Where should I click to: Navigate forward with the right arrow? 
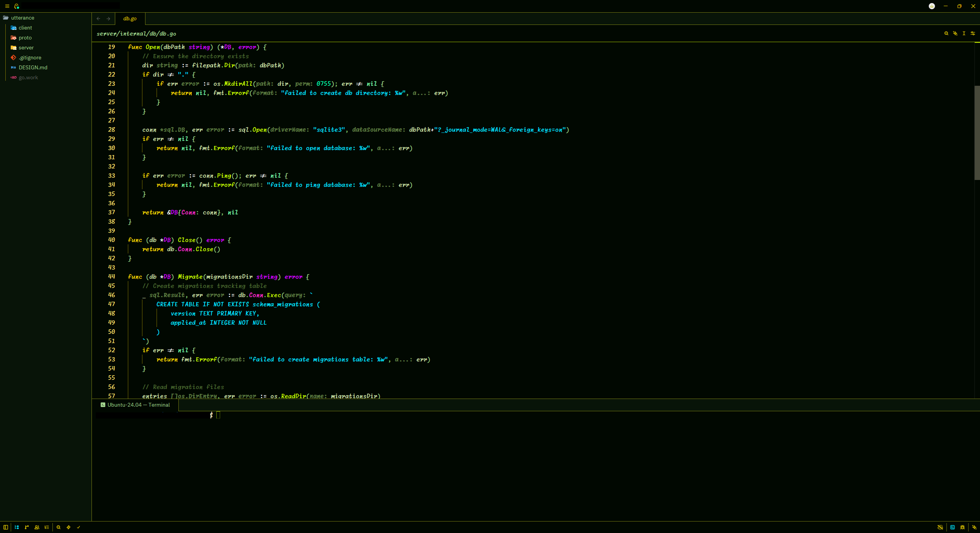tap(108, 18)
